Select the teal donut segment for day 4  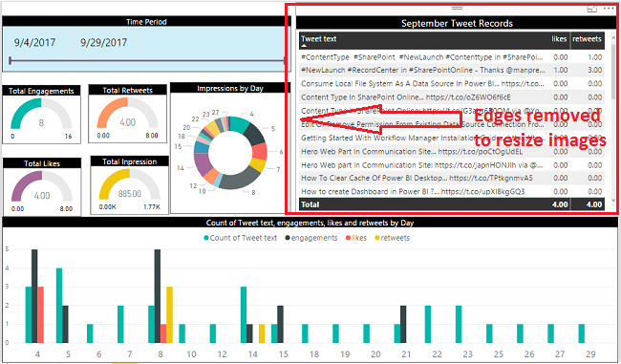[239, 123]
